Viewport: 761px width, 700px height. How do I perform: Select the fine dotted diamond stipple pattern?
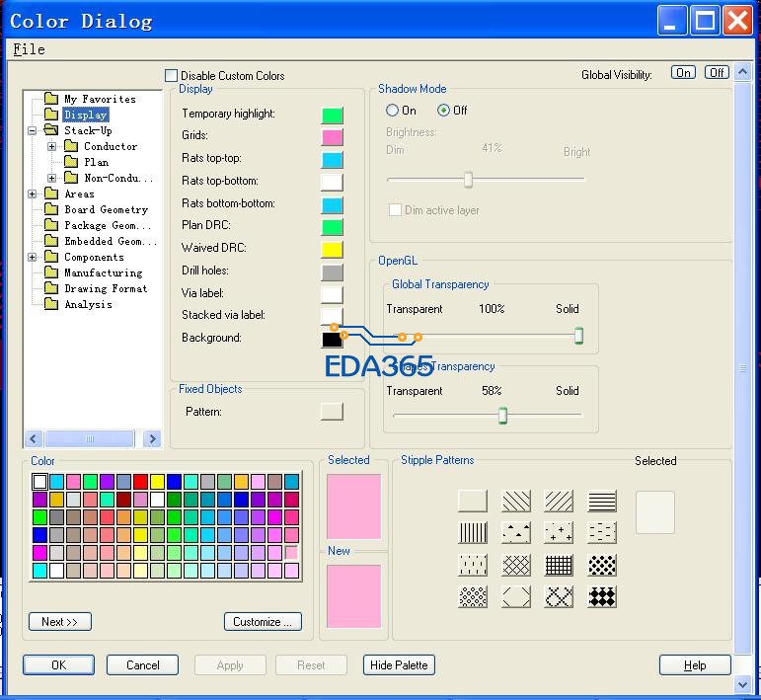(473, 596)
